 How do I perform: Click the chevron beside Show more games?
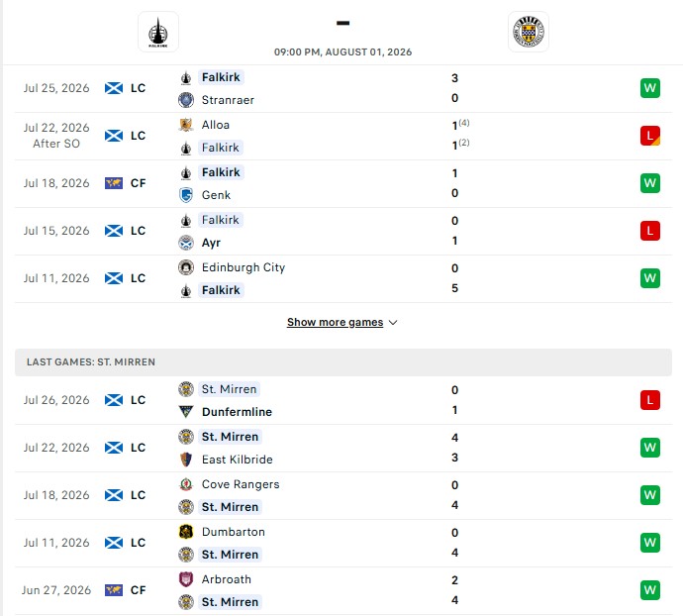point(393,323)
